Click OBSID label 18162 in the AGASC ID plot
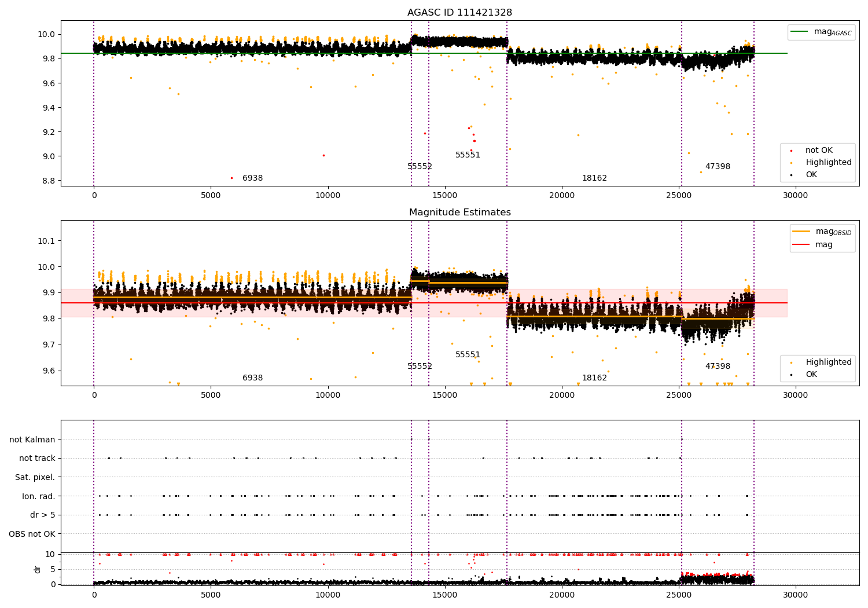The height and width of the screenshot is (608, 868). 594,178
